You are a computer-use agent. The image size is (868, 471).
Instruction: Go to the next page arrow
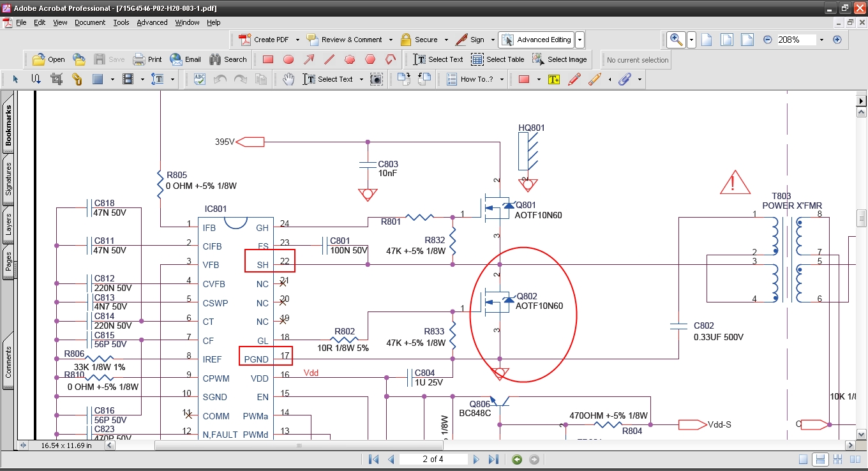tap(475, 460)
